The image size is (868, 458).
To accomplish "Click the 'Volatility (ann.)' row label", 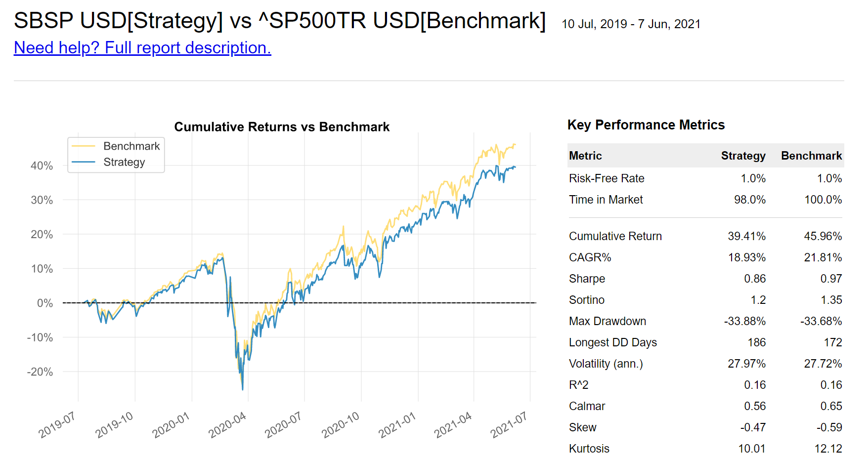I will (606, 364).
